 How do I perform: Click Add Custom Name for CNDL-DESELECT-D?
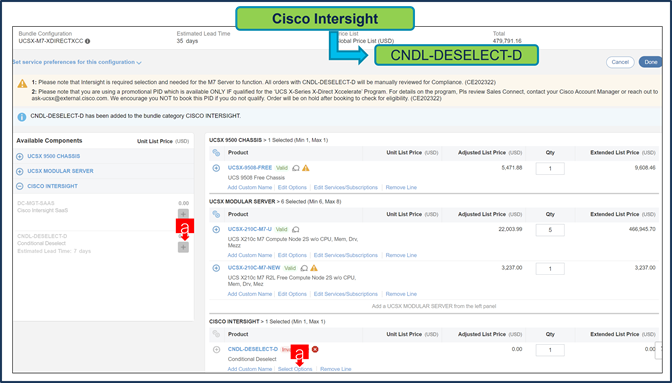250,369
